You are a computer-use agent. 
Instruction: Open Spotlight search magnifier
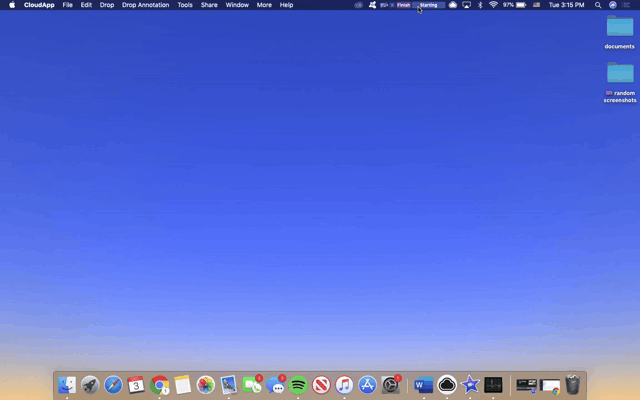tap(598, 5)
